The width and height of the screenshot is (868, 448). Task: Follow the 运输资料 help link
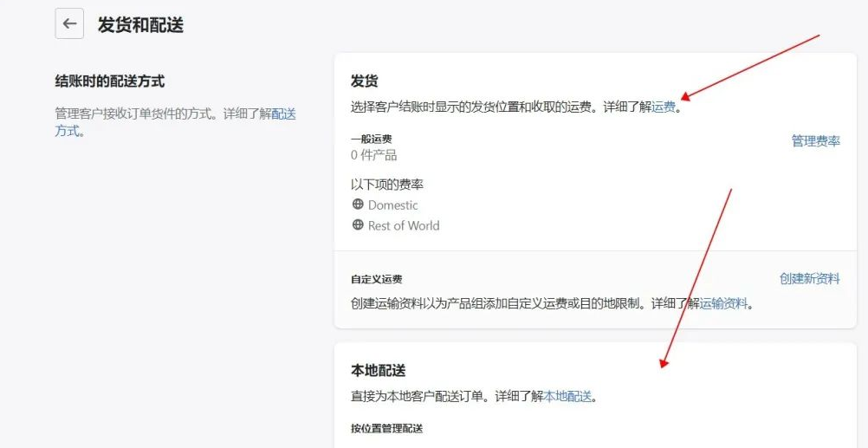tap(723, 303)
